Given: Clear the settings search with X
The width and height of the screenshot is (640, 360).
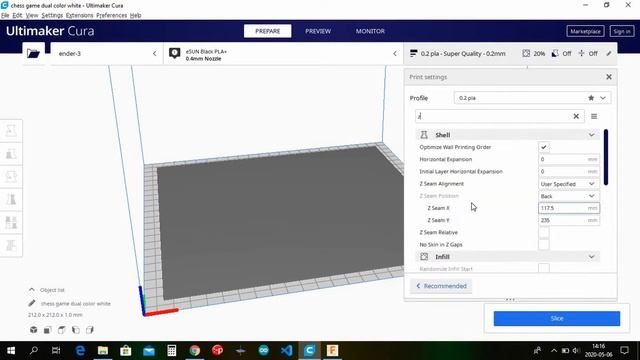Looking at the screenshot, I should (x=576, y=116).
